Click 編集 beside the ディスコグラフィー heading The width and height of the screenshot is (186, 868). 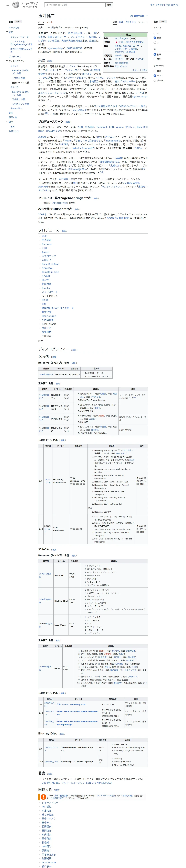tap(74, 350)
